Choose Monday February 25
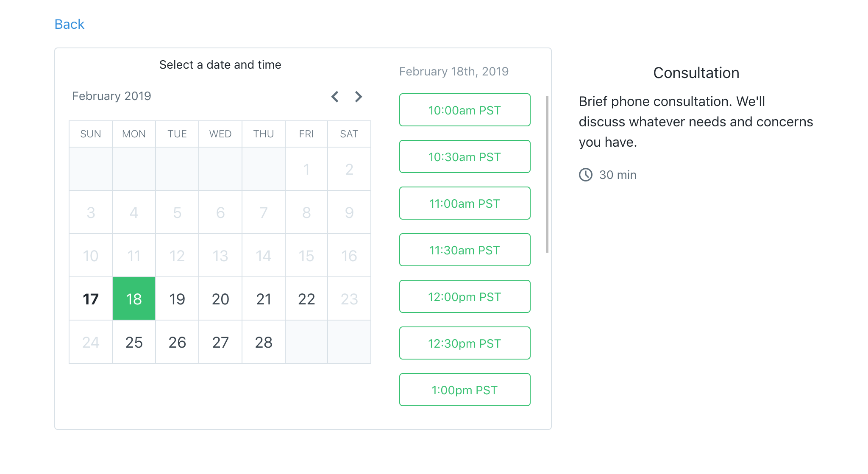Viewport: 868px width, 474px height. pyautogui.click(x=134, y=342)
